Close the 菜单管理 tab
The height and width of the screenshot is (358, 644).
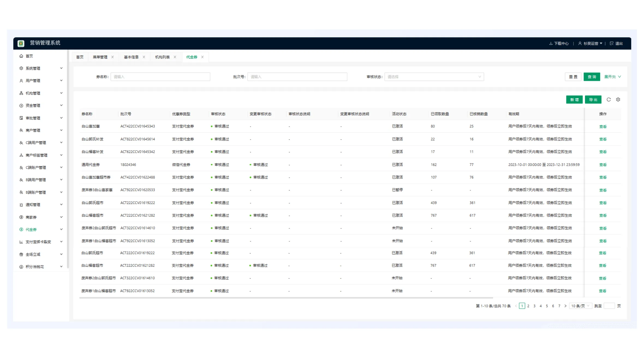112,57
